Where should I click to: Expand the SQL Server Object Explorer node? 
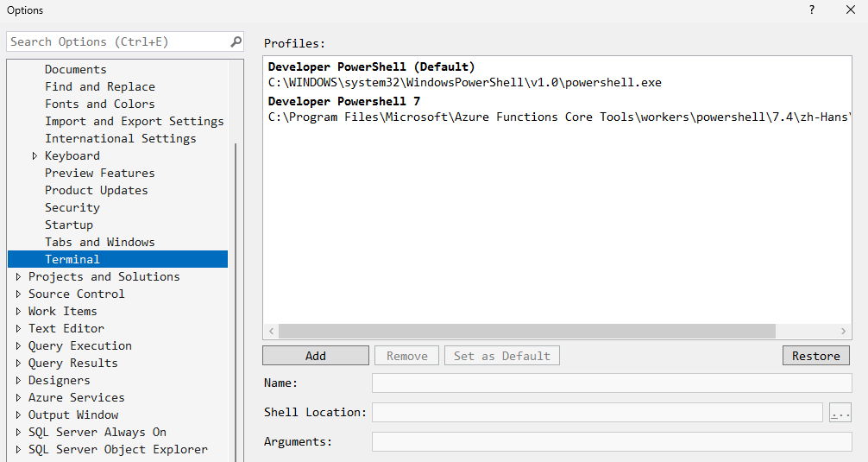coord(19,450)
